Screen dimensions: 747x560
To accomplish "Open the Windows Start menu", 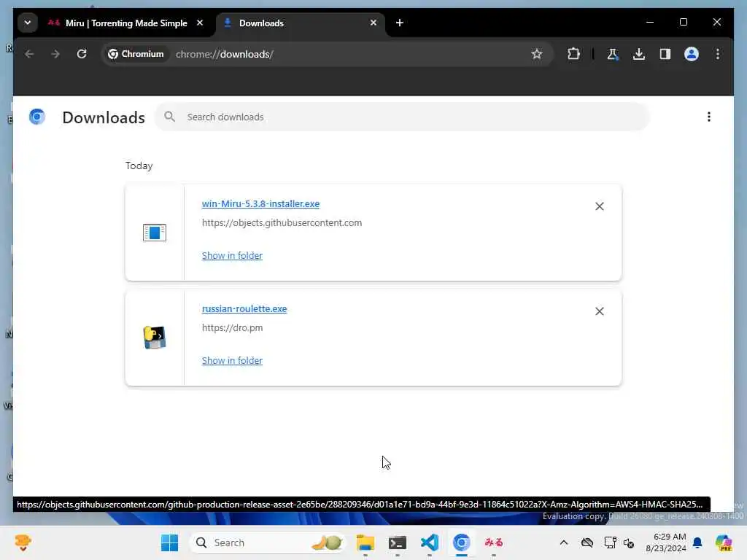I will [x=169, y=542].
